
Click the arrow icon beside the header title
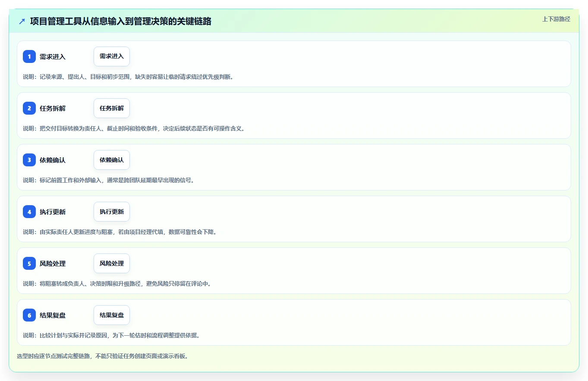22,21
